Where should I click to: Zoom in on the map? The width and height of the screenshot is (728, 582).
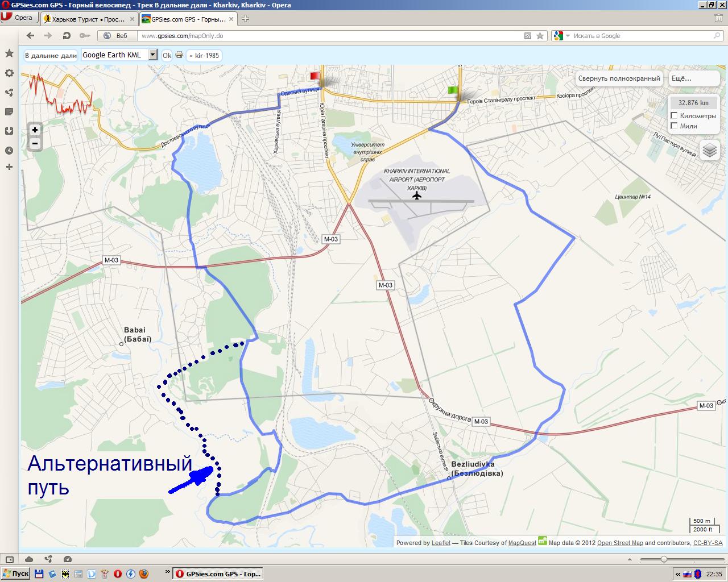pyautogui.click(x=35, y=130)
